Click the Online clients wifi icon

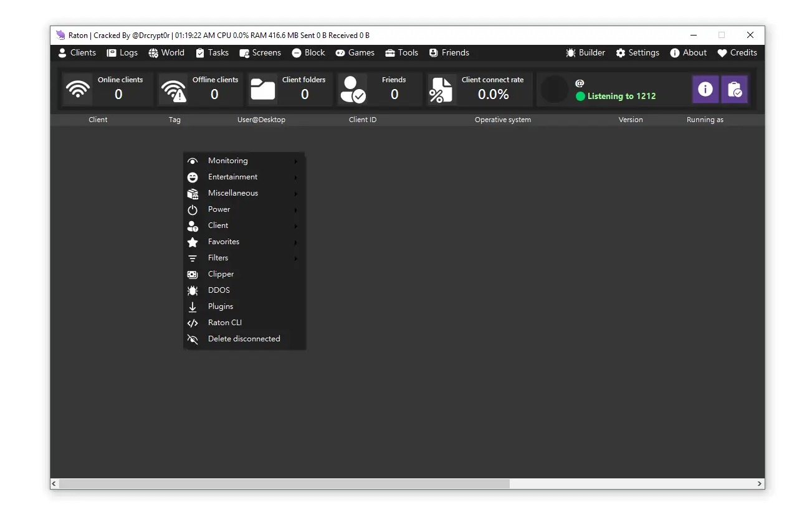(x=78, y=90)
